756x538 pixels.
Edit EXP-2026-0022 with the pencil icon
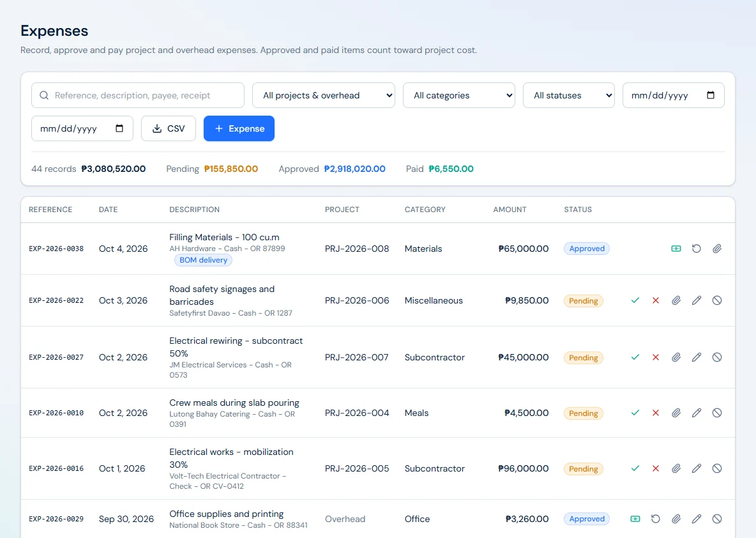[696, 300]
